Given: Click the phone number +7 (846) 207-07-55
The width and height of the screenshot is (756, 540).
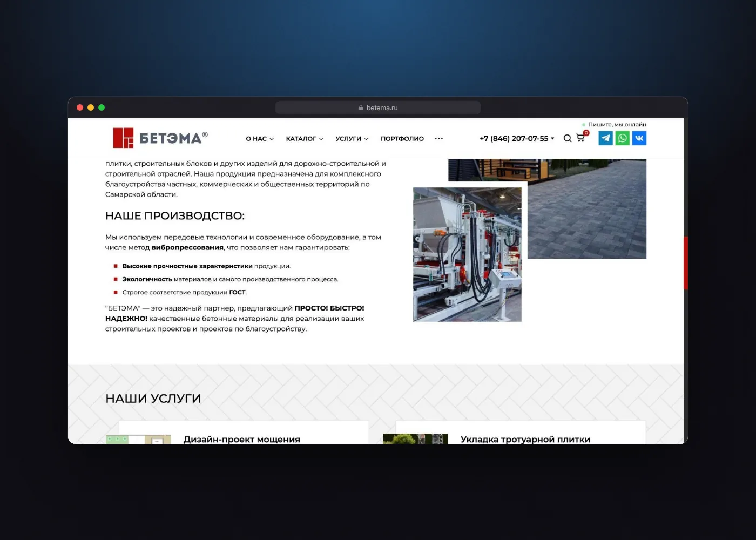Looking at the screenshot, I should 514,139.
